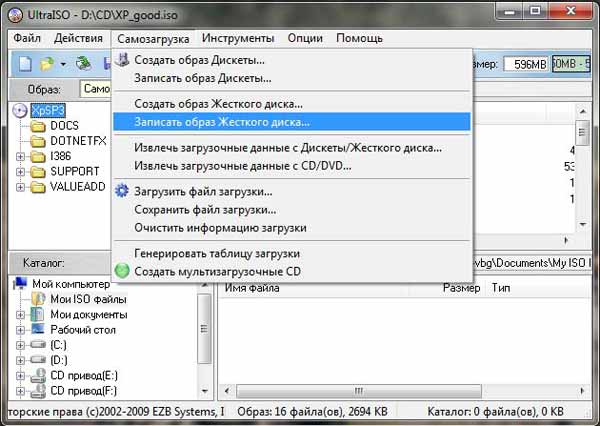The height and width of the screenshot is (426, 600).
Task: Click Создать мультизагрузочные CD green icon item
Action: coord(122,270)
